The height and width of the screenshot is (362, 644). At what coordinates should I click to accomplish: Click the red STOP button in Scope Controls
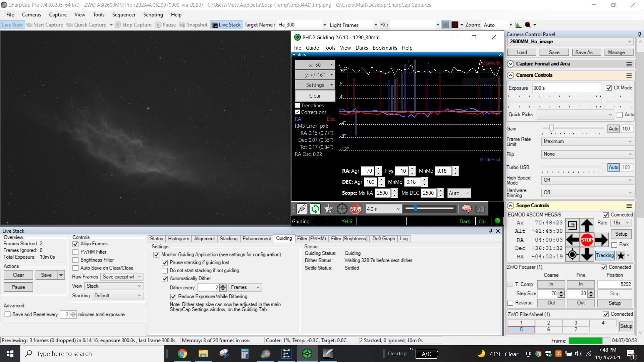click(587, 240)
